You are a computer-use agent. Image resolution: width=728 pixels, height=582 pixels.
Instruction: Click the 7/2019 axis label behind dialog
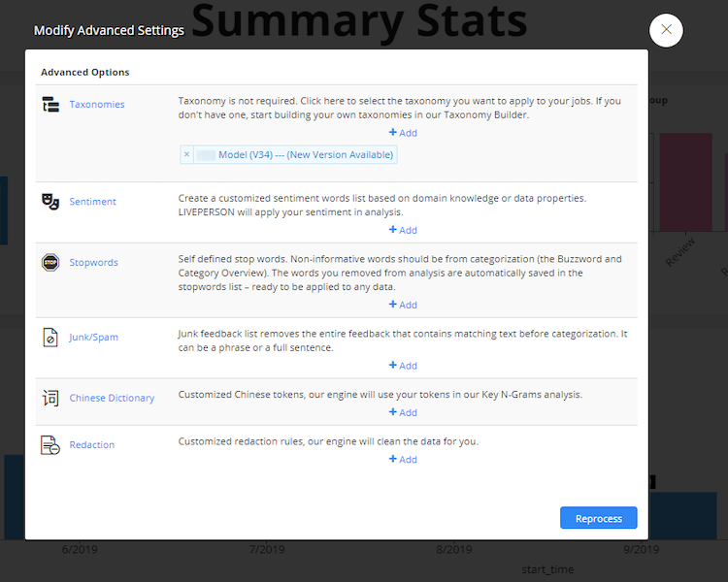click(267, 550)
